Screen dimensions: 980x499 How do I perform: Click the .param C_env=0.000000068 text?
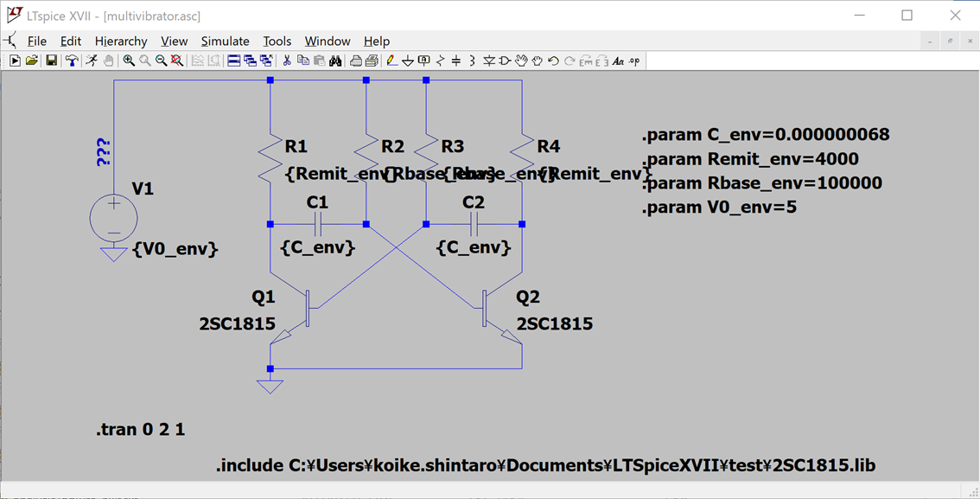pos(766,135)
